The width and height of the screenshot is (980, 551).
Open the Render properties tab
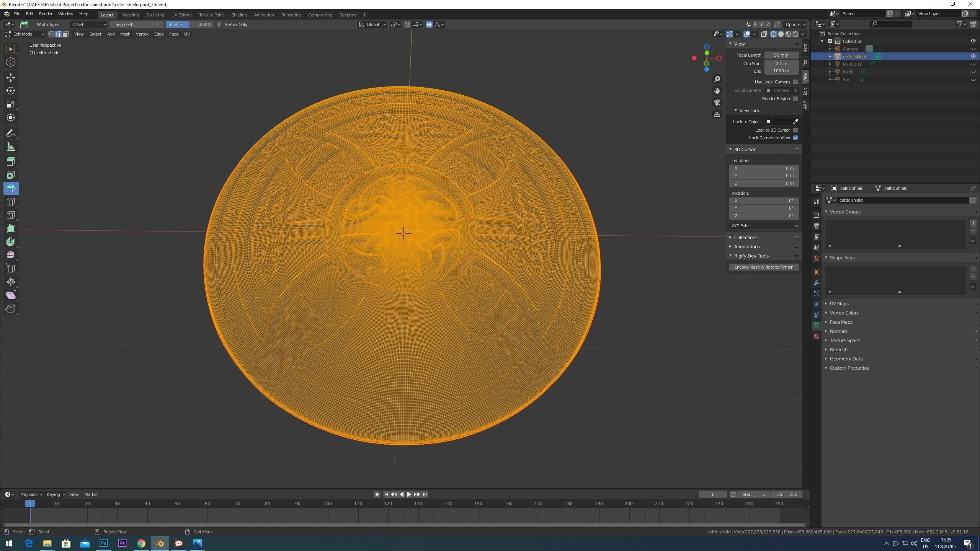tap(817, 215)
